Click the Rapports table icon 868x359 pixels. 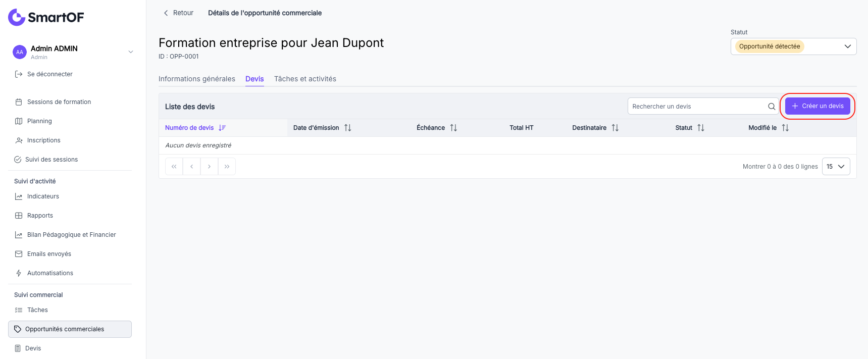(19, 216)
